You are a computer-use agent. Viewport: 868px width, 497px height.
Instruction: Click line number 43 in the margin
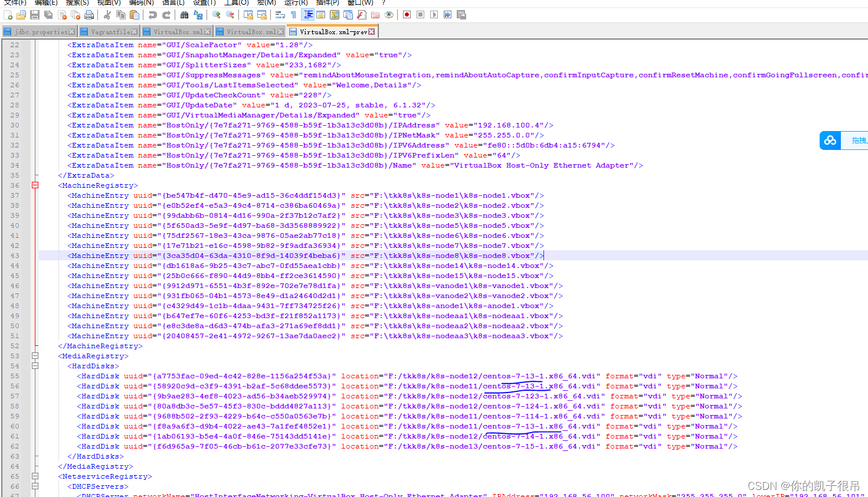pyautogui.click(x=14, y=255)
